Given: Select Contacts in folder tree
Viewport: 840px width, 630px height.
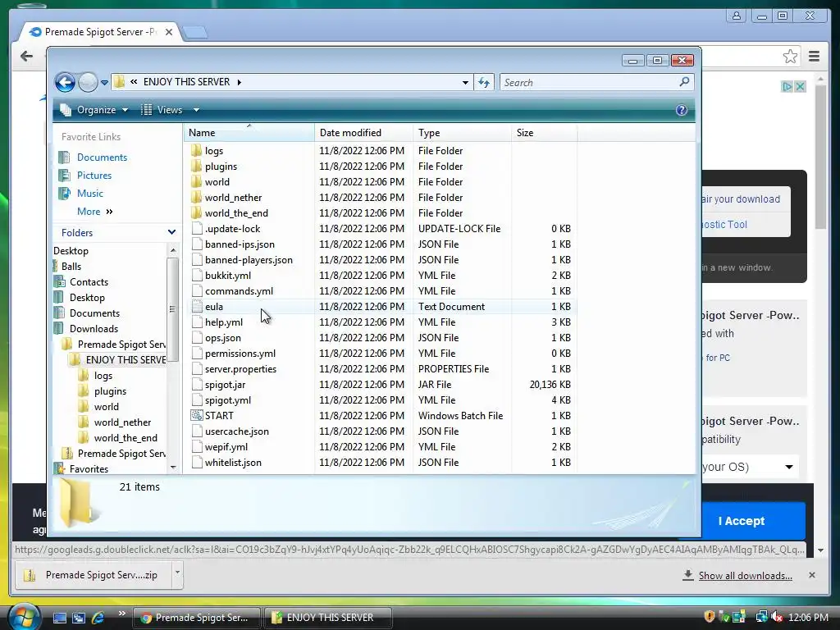Looking at the screenshot, I should pos(89,282).
